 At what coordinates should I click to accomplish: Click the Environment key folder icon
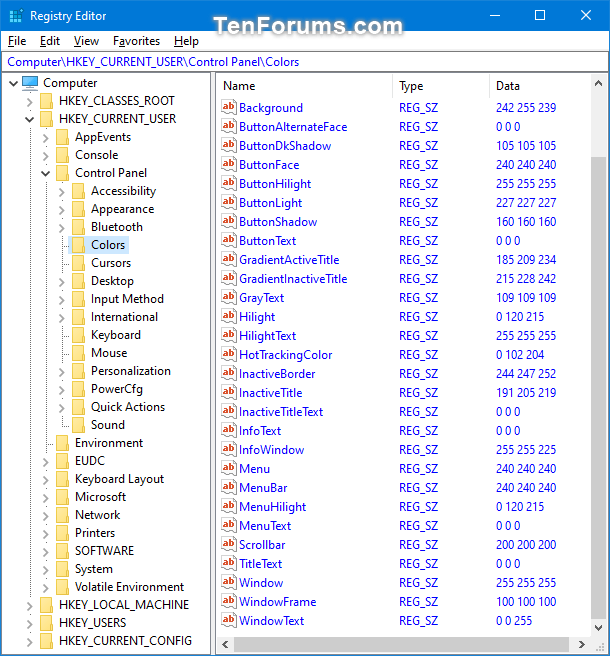tap(62, 443)
